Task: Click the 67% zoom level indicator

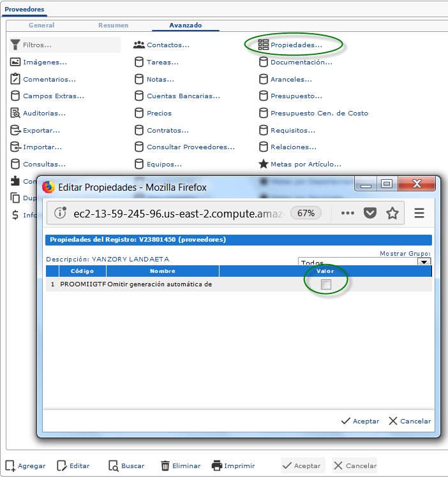Action: (306, 213)
